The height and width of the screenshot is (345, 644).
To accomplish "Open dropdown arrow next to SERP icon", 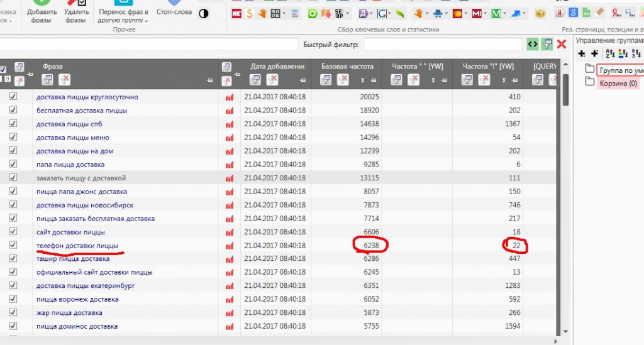I will tap(347, 14).
